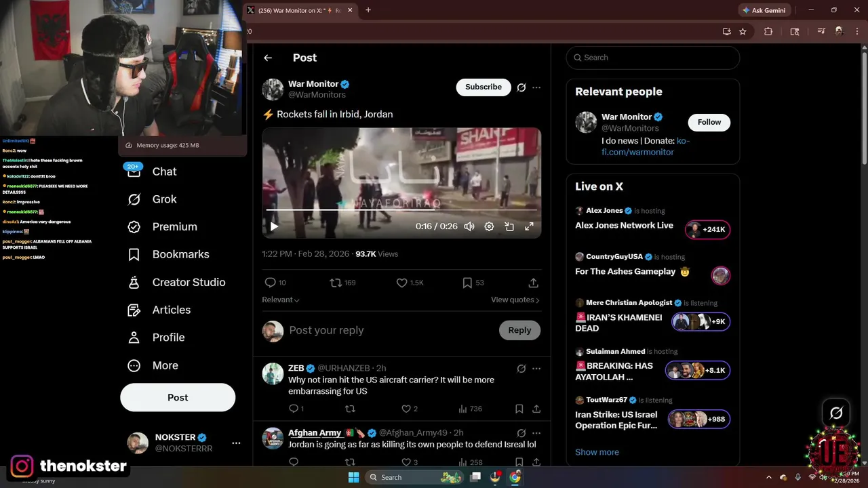Open a new browser tab
The width and height of the screenshot is (868, 488).
tap(368, 10)
